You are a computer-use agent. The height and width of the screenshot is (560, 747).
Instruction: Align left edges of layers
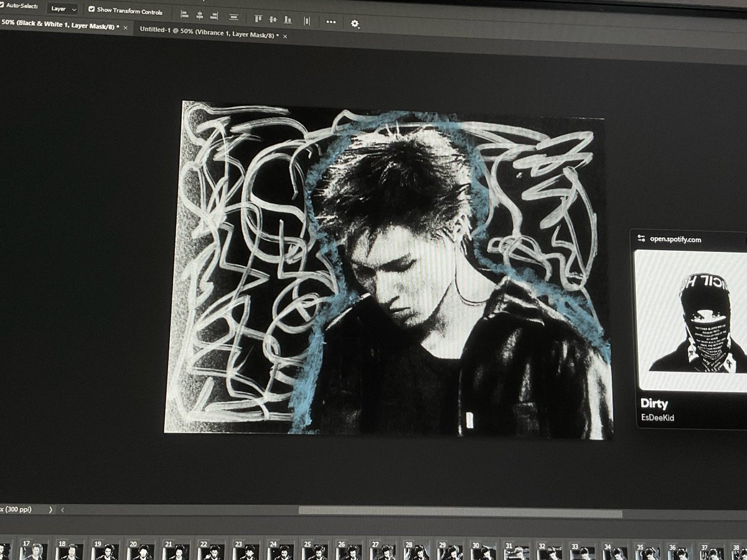pyautogui.click(x=185, y=14)
